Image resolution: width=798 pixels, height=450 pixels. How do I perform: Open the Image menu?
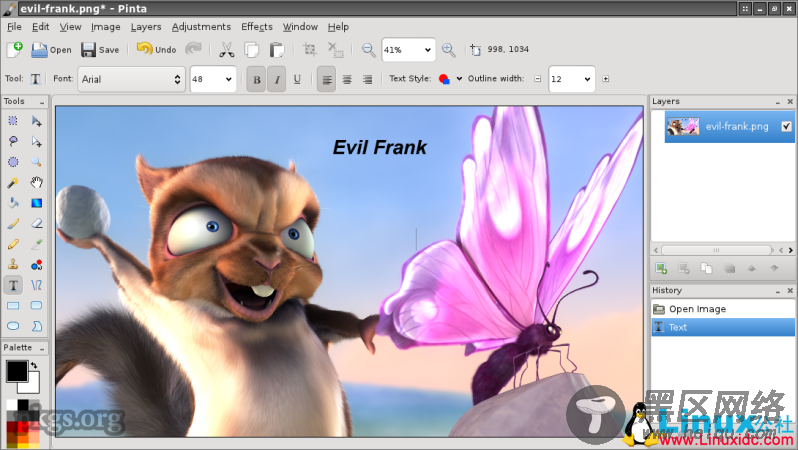coord(106,27)
